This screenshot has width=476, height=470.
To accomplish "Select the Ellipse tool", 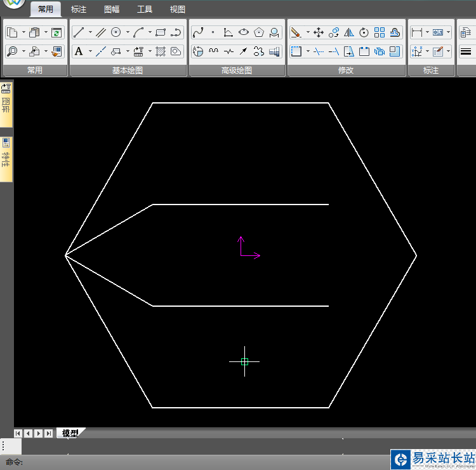I will (x=244, y=32).
